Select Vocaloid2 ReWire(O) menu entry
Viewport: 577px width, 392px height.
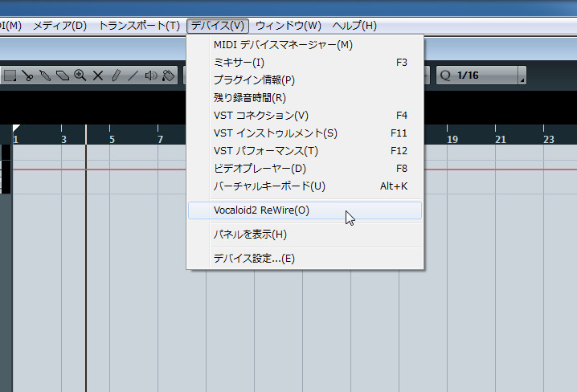click(x=305, y=210)
